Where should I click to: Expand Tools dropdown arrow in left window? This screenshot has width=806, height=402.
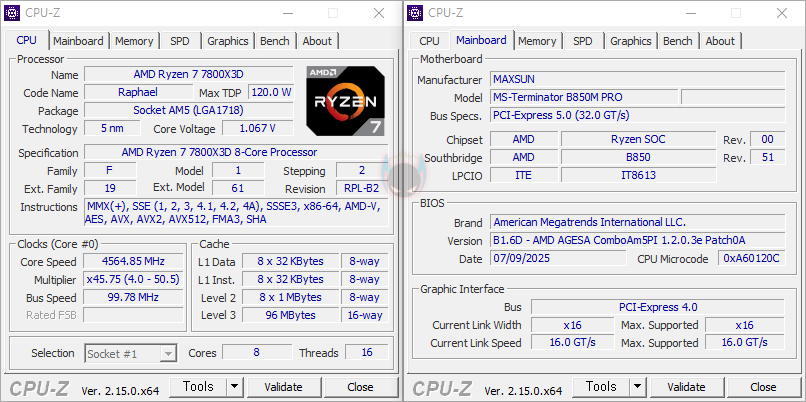[234, 387]
